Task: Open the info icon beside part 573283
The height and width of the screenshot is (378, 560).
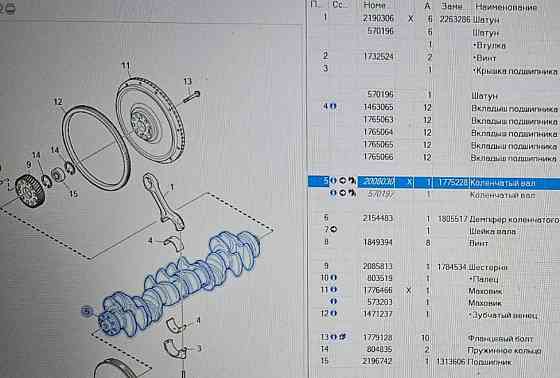Action: (333, 302)
